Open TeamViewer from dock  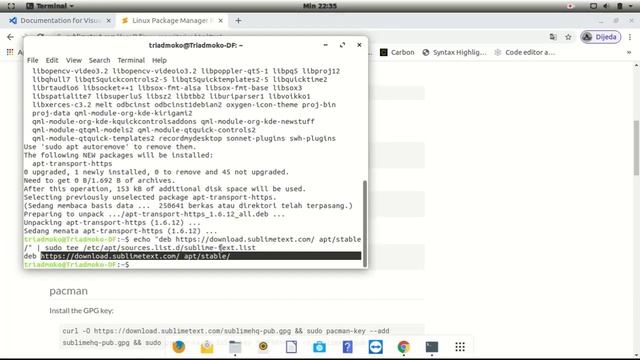coord(376,347)
